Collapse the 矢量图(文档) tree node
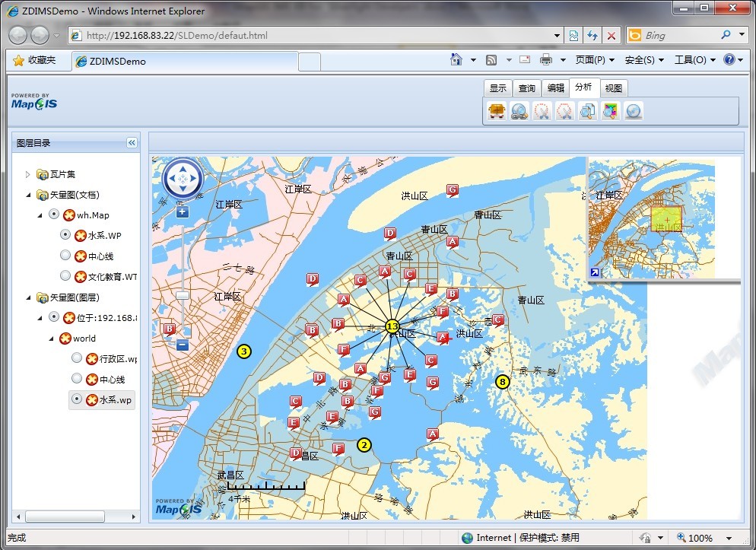Image resolution: width=756 pixels, height=550 pixels. (x=28, y=195)
